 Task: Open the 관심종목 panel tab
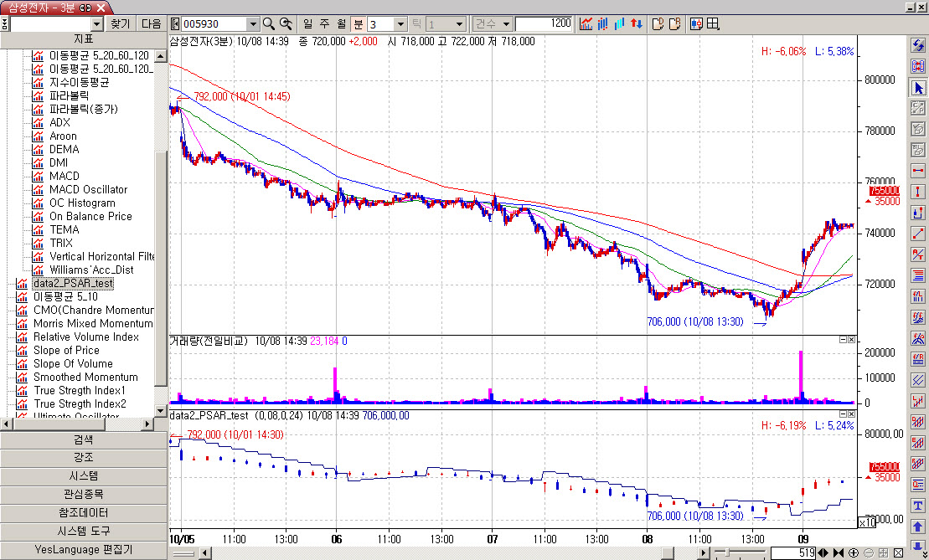[84, 494]
